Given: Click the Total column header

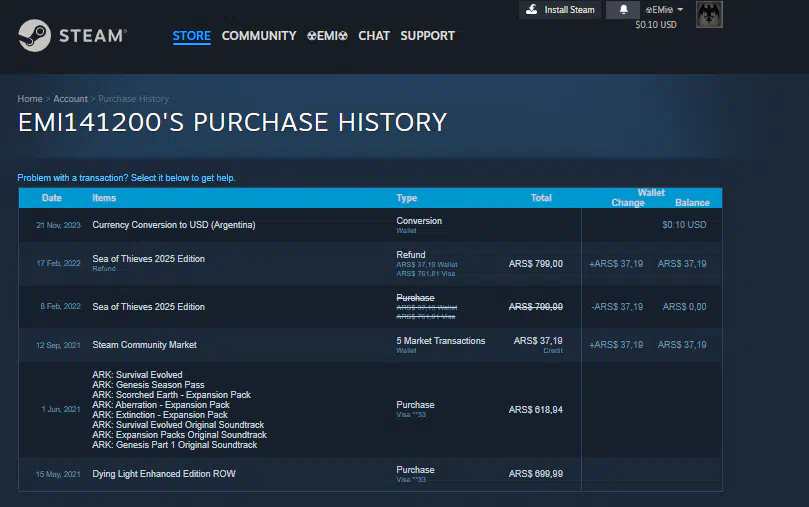Looking at the screenshot, I should (541, 198).
